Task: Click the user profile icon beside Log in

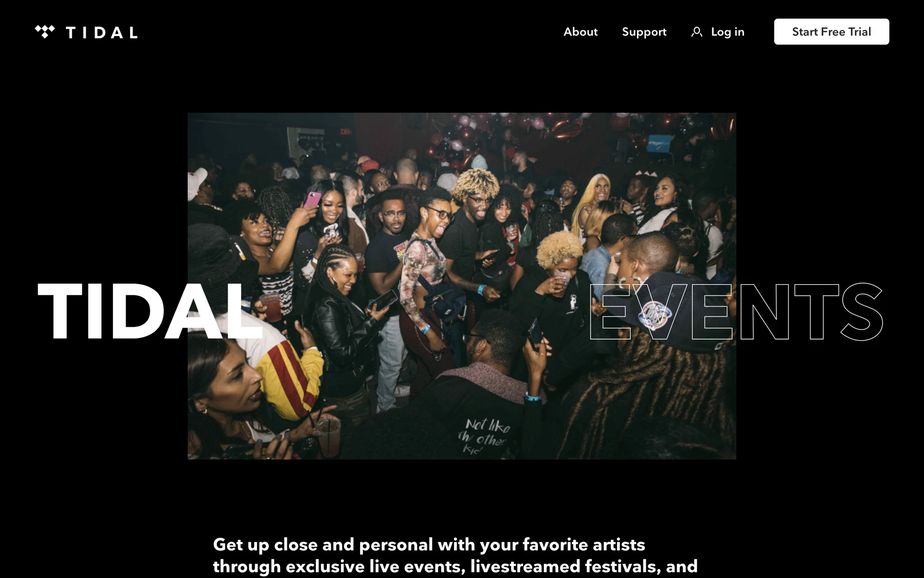Action: 696,32
